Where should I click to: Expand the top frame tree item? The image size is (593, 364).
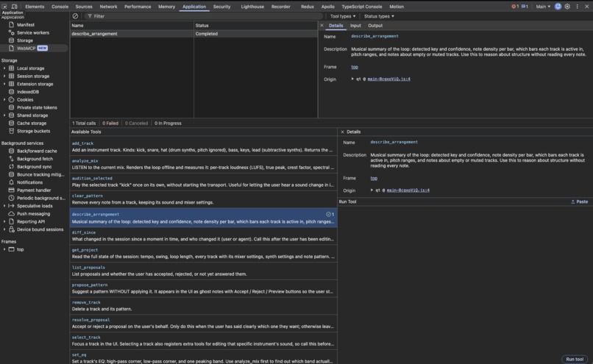click(4, 249)
